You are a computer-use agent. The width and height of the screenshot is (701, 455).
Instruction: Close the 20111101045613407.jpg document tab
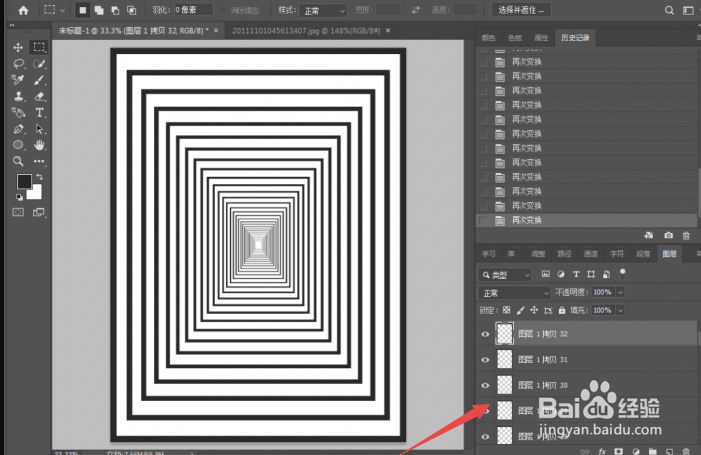click(x=388, y=30)
